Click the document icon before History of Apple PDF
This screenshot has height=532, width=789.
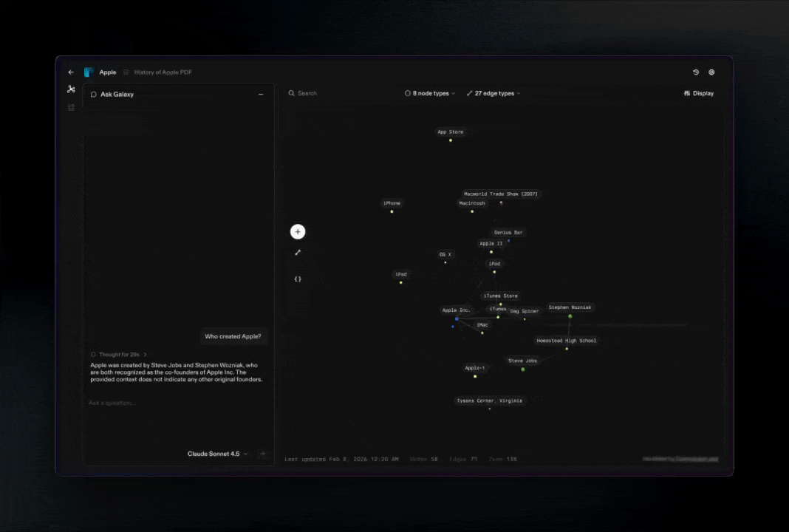tap(126, 72)
